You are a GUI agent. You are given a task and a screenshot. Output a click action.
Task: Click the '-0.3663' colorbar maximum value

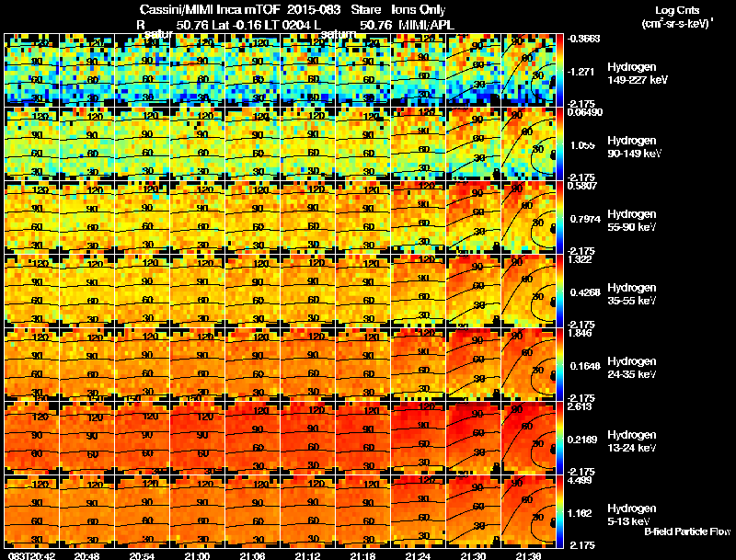pos(583,39)
